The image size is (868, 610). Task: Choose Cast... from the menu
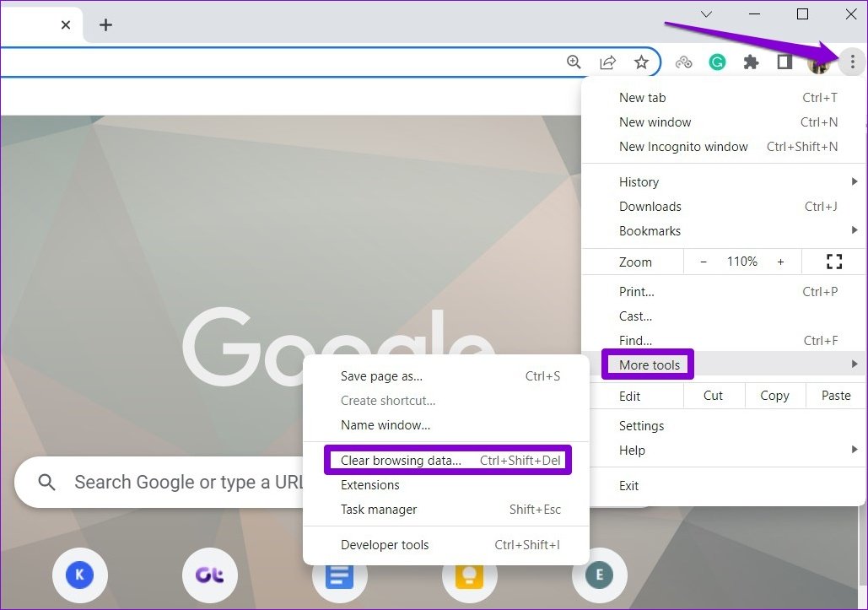[724, 316]
